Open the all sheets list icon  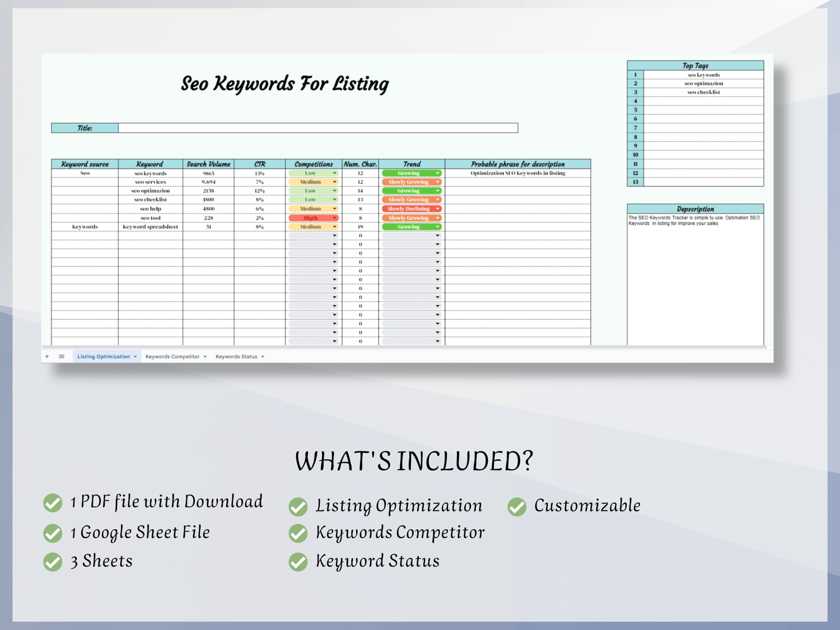click(62, 356)
